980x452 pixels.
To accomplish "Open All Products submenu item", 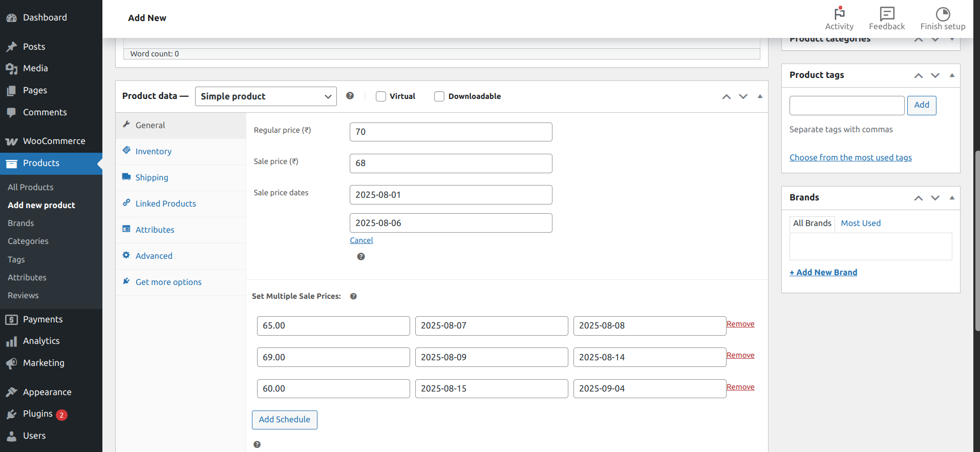I will [x=31, y=188].
